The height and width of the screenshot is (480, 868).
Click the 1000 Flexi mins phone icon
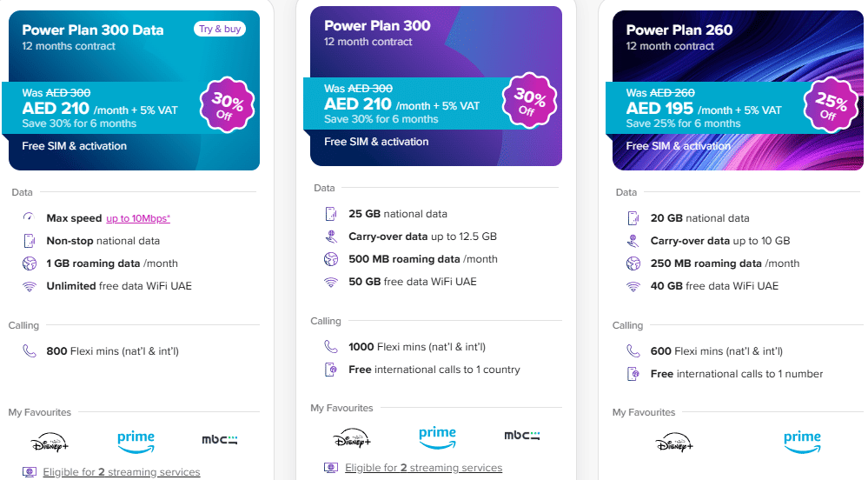pos(330,346)
